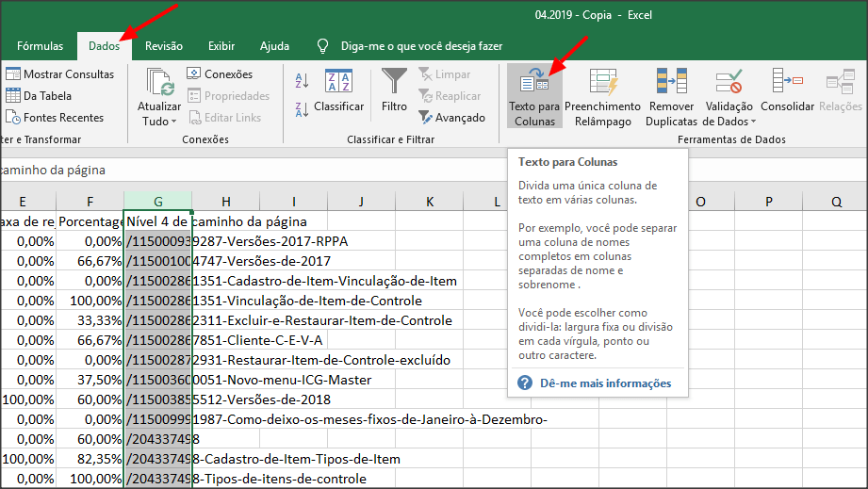
Task: Click Mostrar Consultas
Action: click(59, 74)
